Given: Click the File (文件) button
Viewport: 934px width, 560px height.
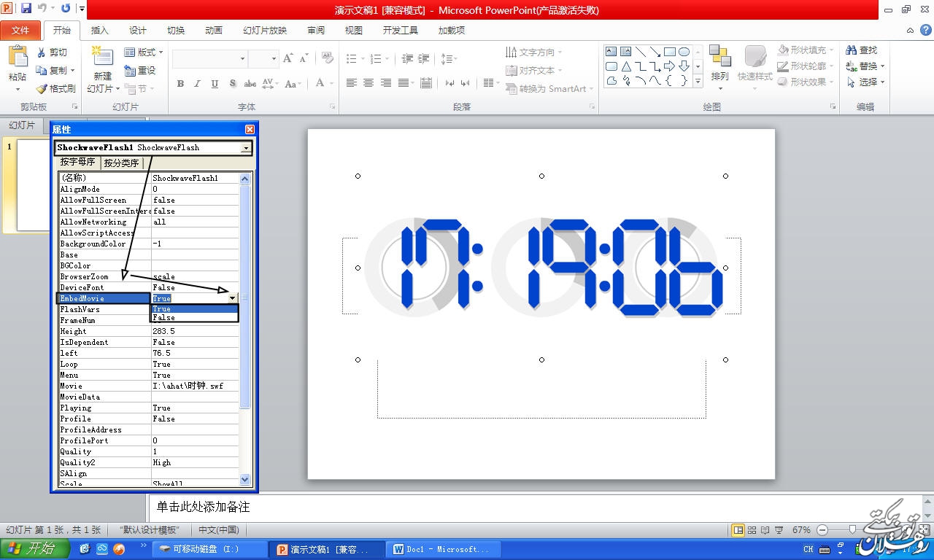Looking at the screenshot, I should click(20, 31).
